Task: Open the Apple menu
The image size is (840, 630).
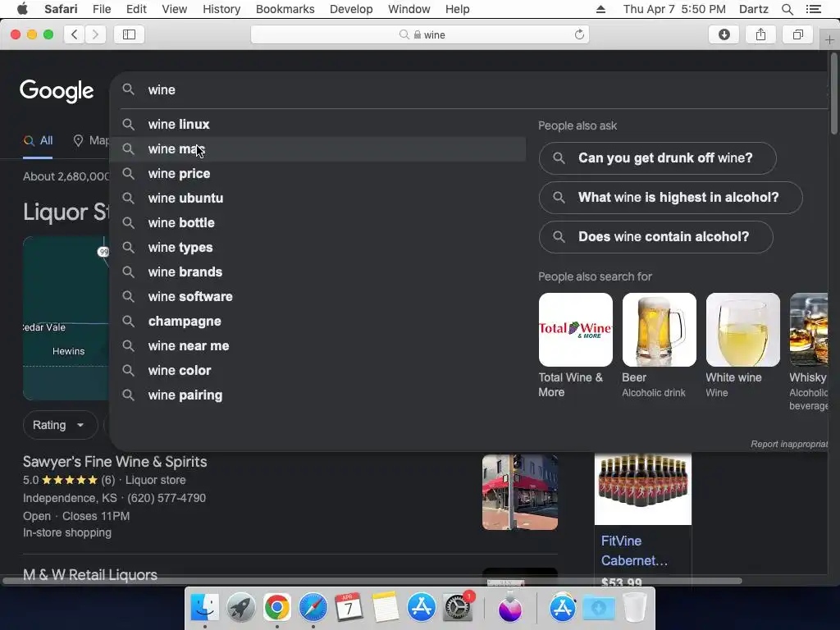Action: (22, 9)
